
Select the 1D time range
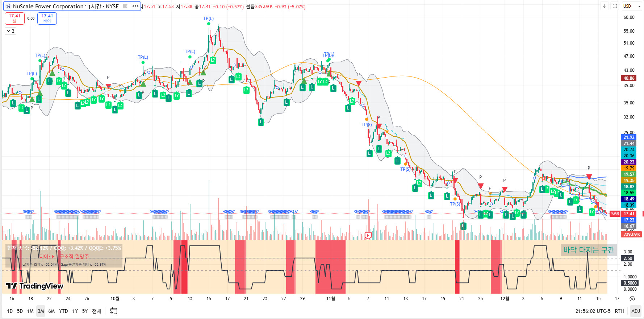10,311
